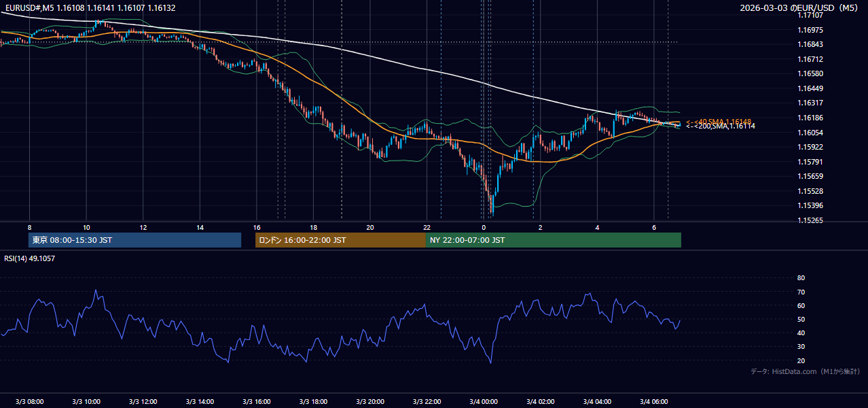Click the 3/3 08:00 date label

[x=29, y=401]
